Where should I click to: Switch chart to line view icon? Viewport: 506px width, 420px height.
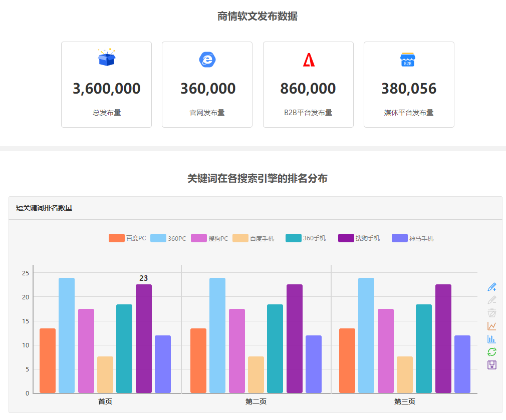492,326
